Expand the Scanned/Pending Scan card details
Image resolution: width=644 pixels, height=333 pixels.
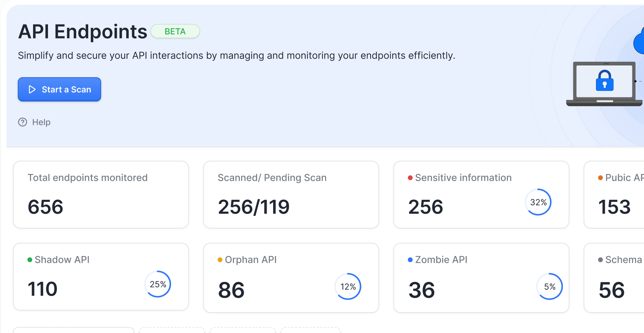click(x=291, y=194)
